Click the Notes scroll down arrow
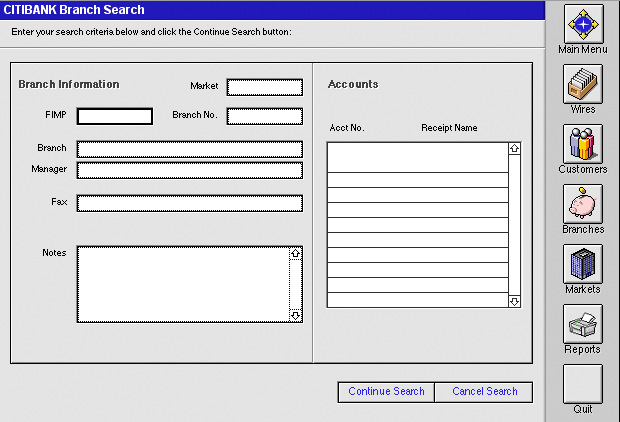This screenshot has height=422, width=620. pos(295,316)
